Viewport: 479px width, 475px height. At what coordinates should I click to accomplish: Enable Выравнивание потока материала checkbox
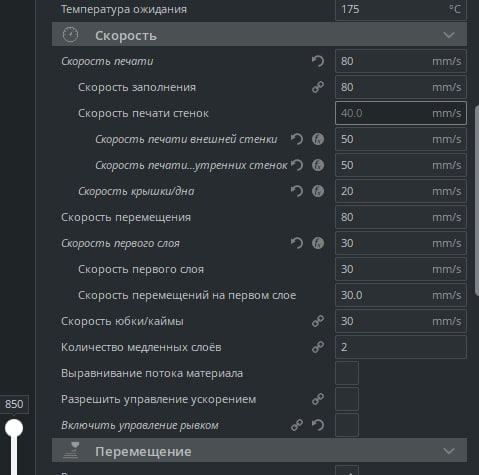pos(347,373)
